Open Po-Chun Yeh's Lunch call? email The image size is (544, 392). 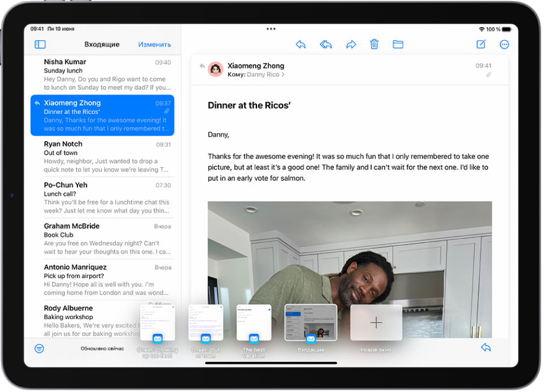[x=102, y=197]
